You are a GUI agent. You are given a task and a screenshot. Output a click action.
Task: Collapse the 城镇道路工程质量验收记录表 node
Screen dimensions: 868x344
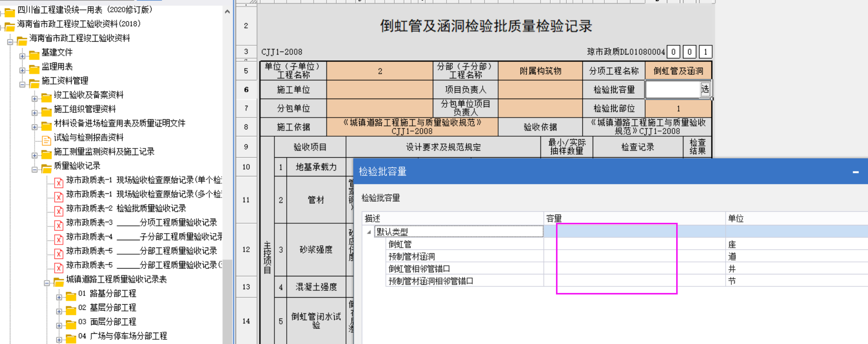coord(47,283)
